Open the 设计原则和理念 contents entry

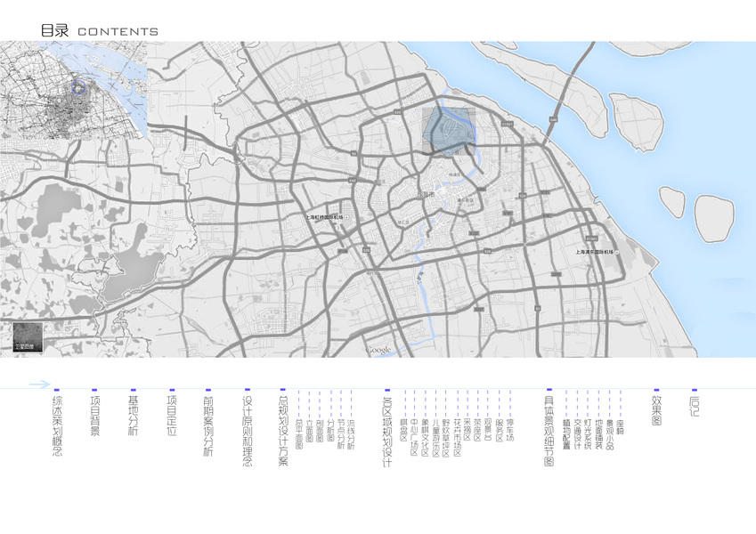pos(248,431)
